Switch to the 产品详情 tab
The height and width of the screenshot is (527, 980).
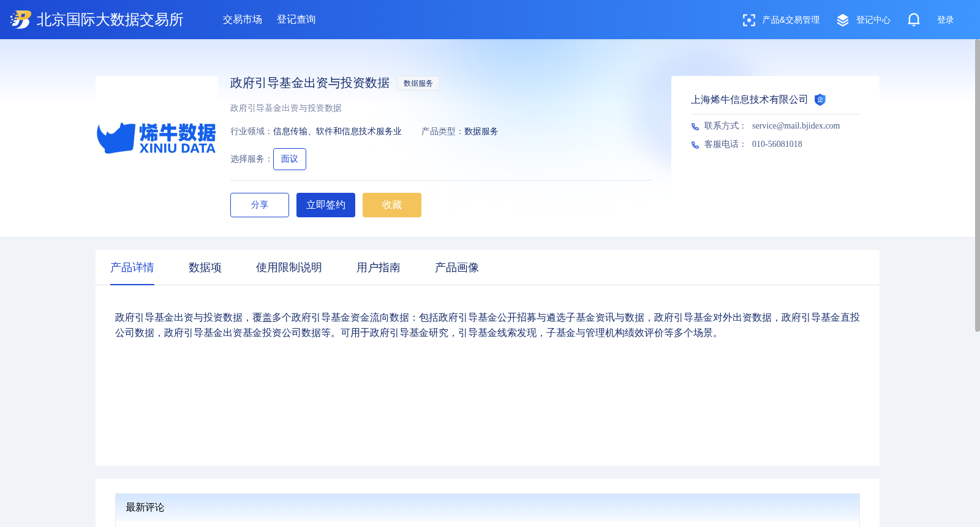point(132,267)
